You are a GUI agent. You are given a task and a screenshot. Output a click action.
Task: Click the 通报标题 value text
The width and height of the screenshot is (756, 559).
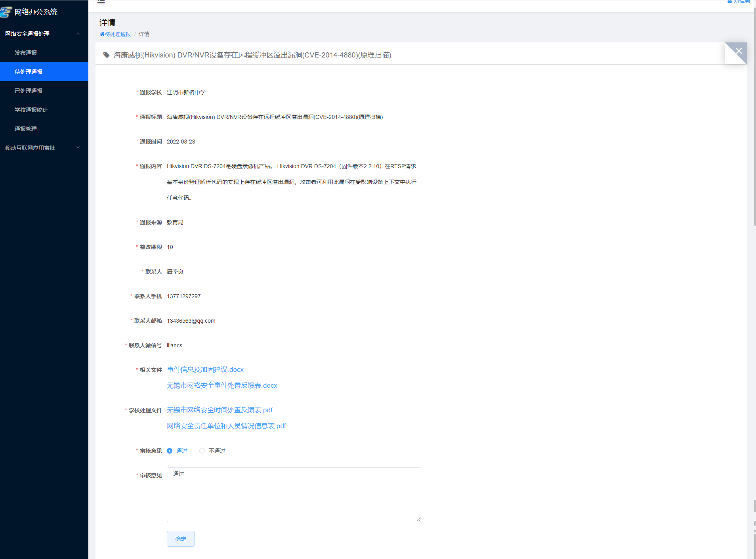[x=275, y=117]
